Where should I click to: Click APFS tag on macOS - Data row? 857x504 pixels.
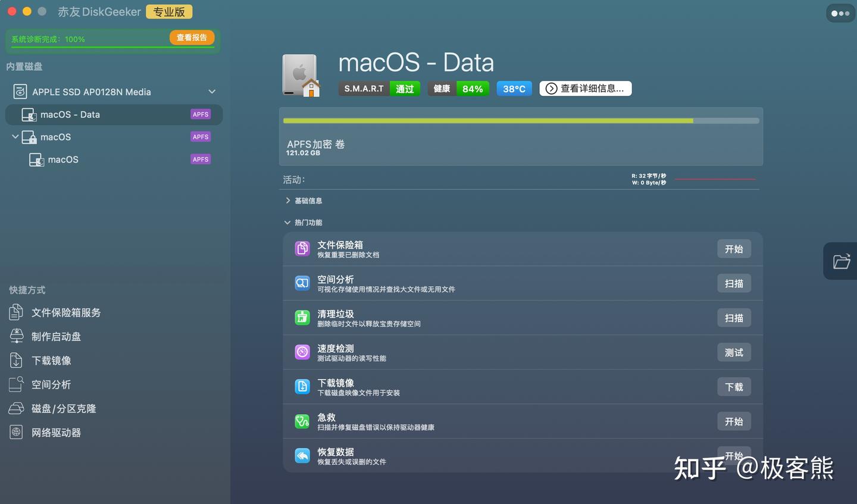(201, 114)
